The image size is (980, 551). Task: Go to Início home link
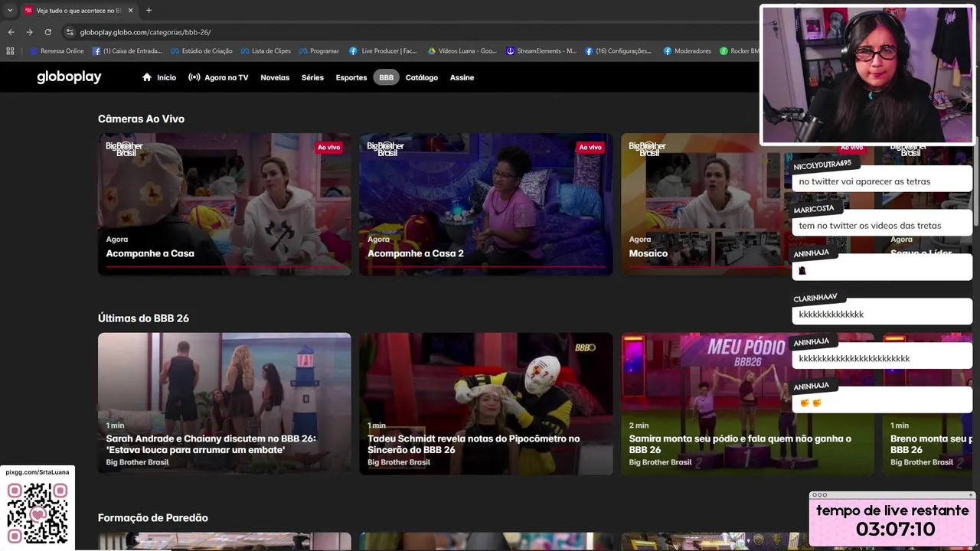point(159,77)
